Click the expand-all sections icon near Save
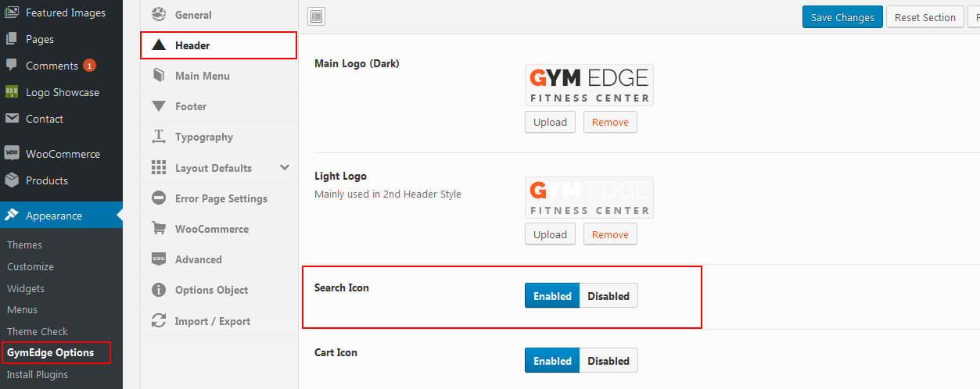 pyautogui.click(x=317, y=16)
